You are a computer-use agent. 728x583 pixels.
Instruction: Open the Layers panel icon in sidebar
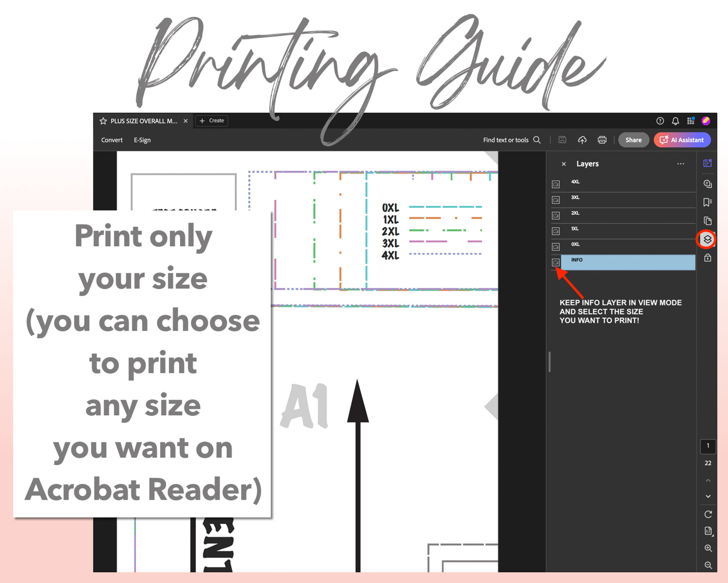707,239
